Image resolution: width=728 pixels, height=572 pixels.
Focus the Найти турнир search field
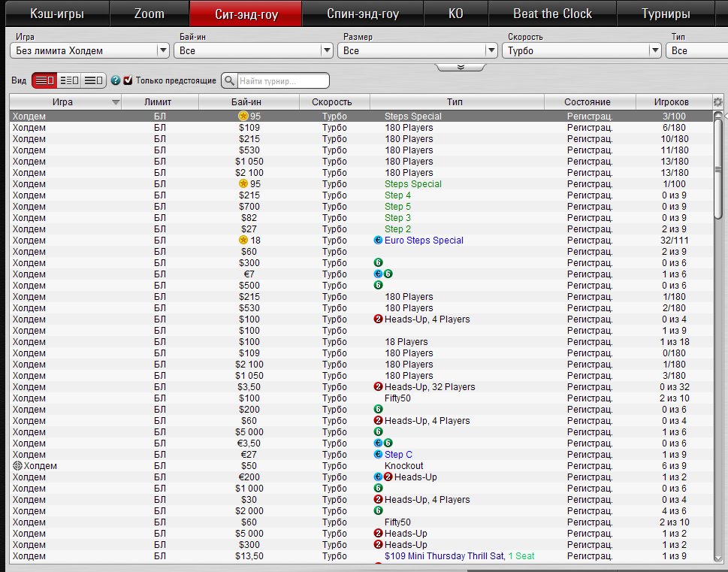[x=283, y=81]
